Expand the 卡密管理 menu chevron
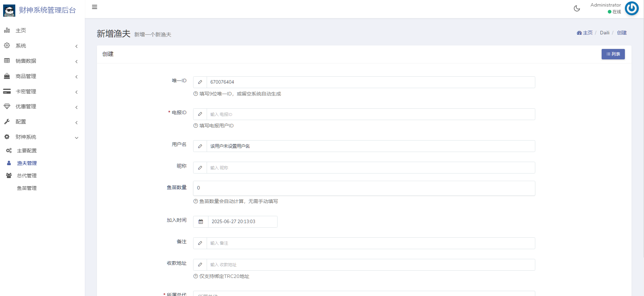 (76, 92)
